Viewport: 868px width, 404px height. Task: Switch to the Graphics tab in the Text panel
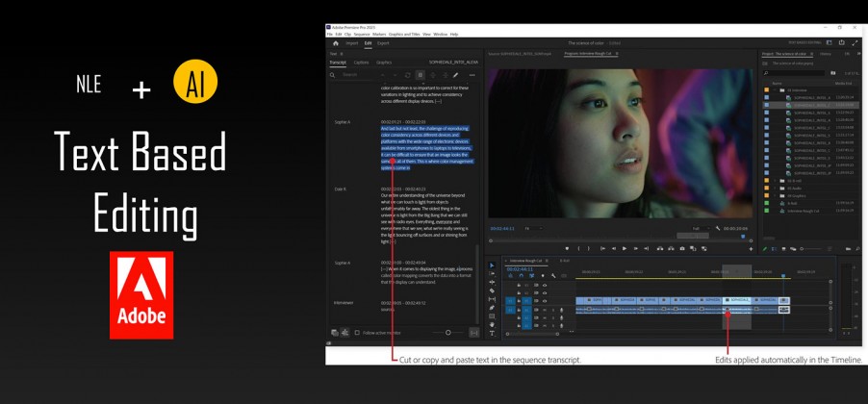point(384,63)
